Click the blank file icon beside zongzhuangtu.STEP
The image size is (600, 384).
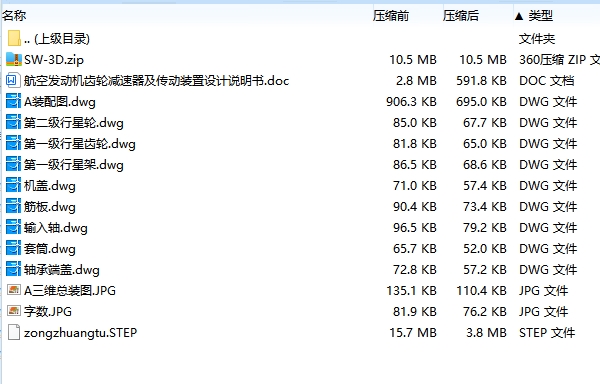coord(14,332)
